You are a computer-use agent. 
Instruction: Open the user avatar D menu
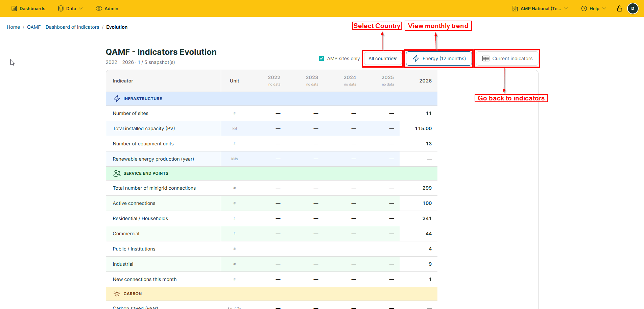[633, 8]
